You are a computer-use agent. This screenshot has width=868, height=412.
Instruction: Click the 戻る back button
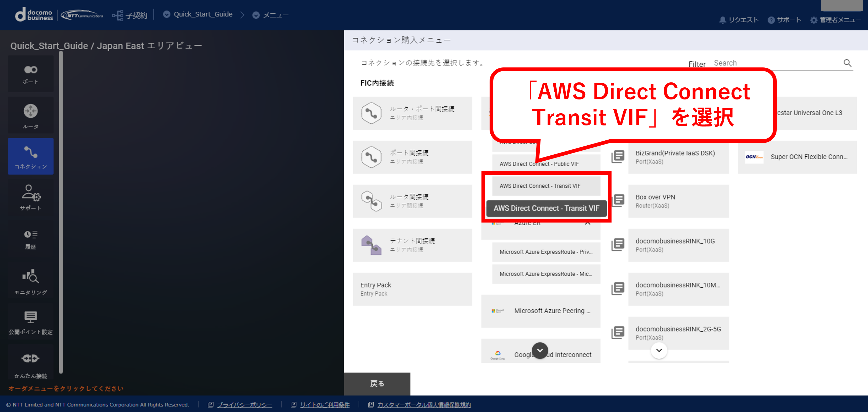tap(377, 384)
